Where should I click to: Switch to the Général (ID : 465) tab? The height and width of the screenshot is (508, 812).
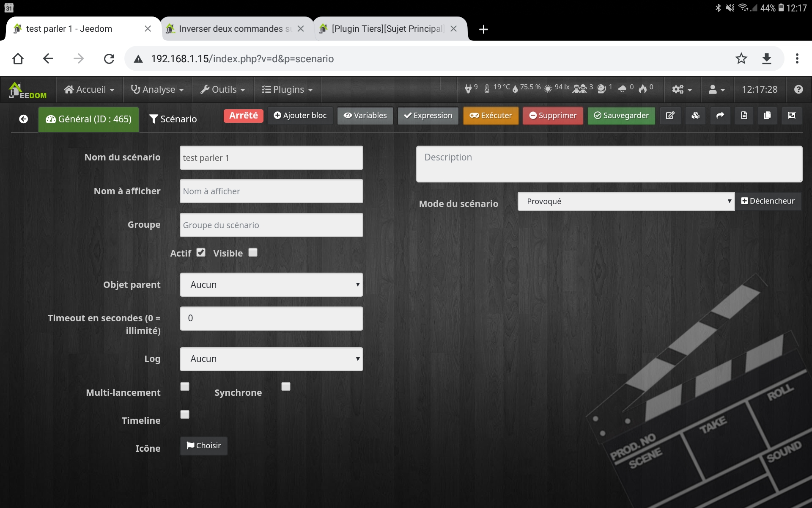(89, 119)
